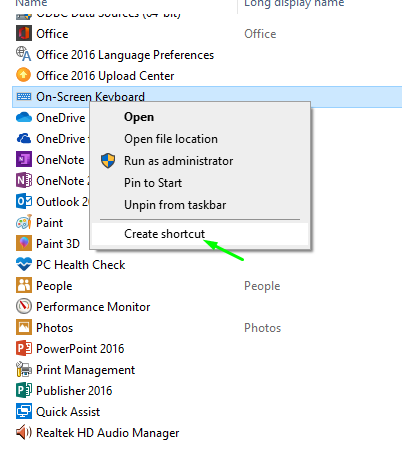Click the On-Screen Keyboard icon

point(24,97)
